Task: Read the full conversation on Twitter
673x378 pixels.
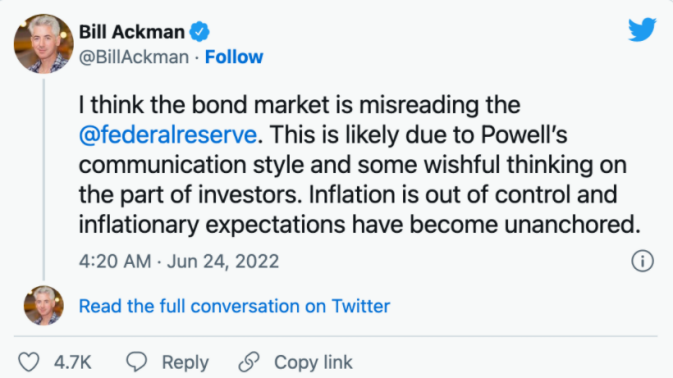Action: tap(234, 306)
